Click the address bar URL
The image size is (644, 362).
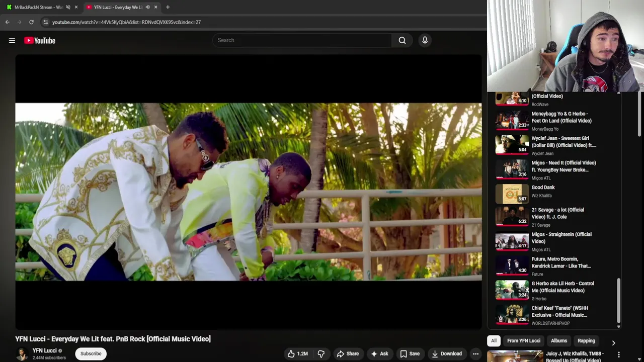pos(126,22)
